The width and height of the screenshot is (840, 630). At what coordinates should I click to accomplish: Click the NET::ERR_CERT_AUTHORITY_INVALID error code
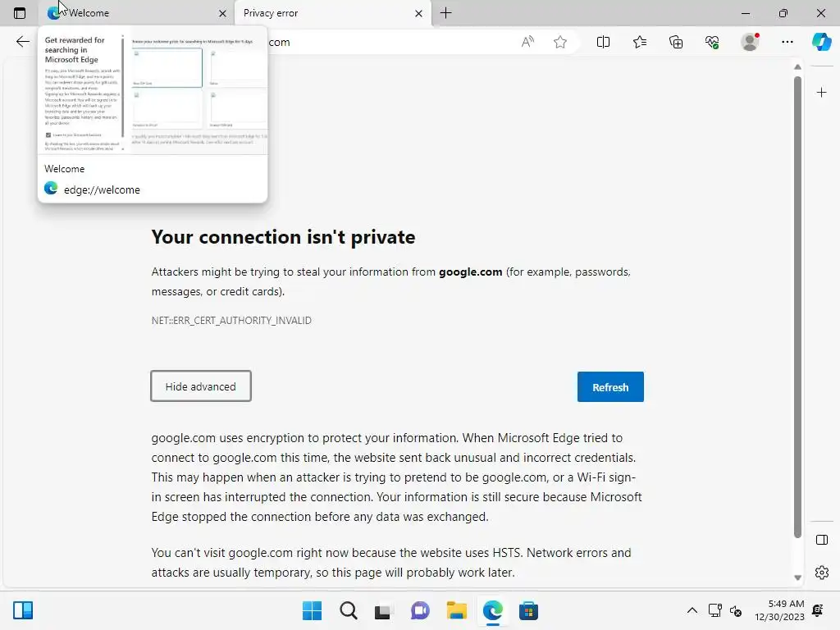pos(231,321)
